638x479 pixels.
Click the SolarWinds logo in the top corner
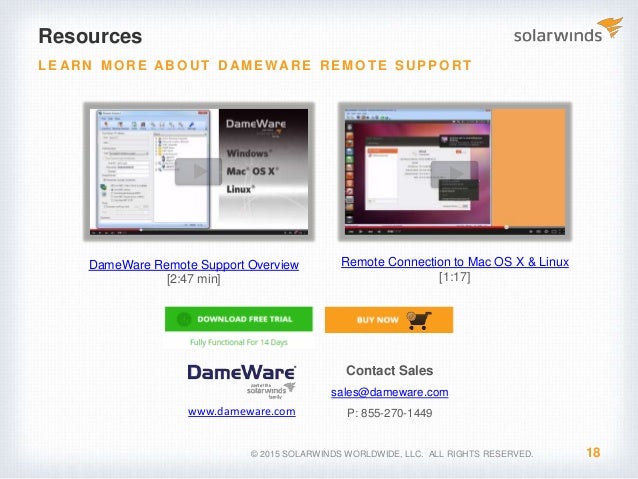568,31
